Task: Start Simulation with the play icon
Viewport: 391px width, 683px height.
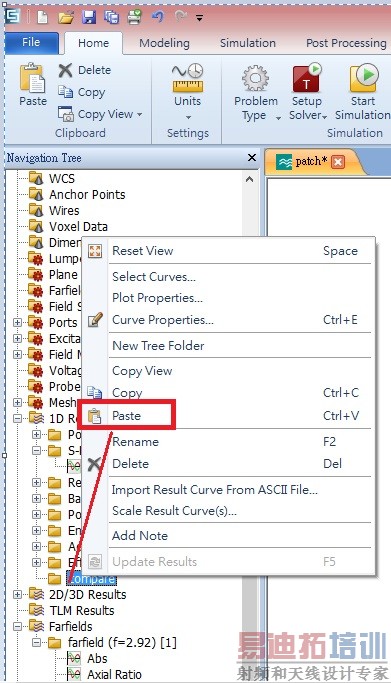Action: pos(363,78)
